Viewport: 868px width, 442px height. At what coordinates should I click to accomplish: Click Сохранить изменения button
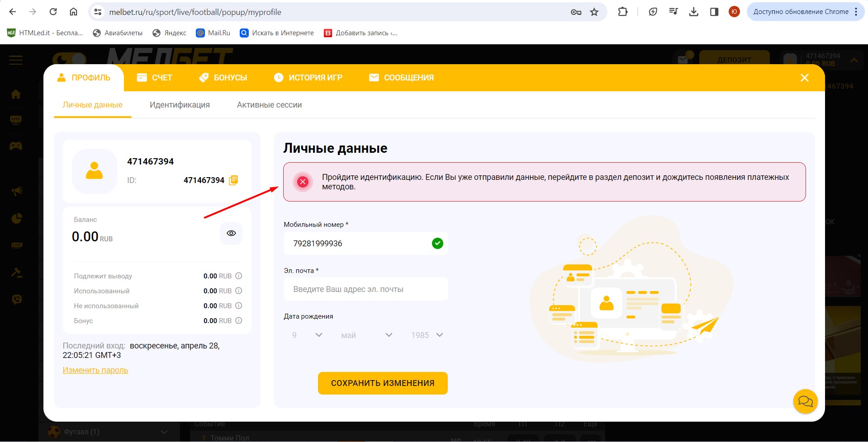tap(383, 383)
